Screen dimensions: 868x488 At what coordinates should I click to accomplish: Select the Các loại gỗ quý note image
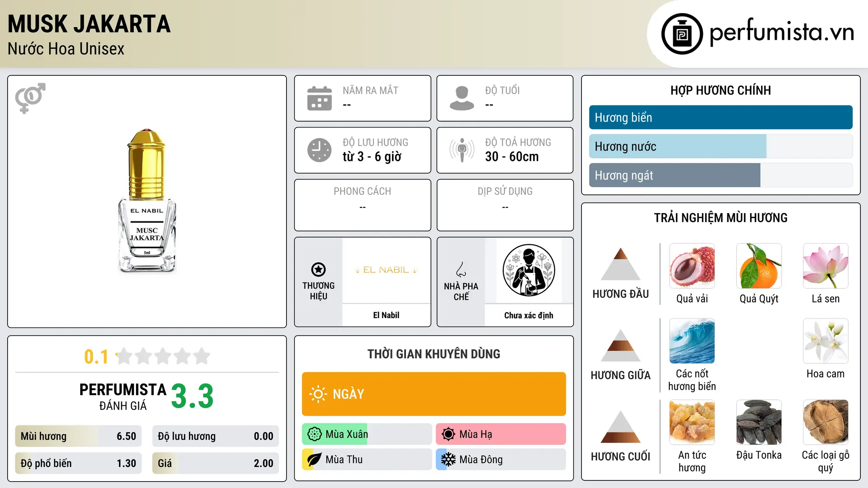coord(826,422)
